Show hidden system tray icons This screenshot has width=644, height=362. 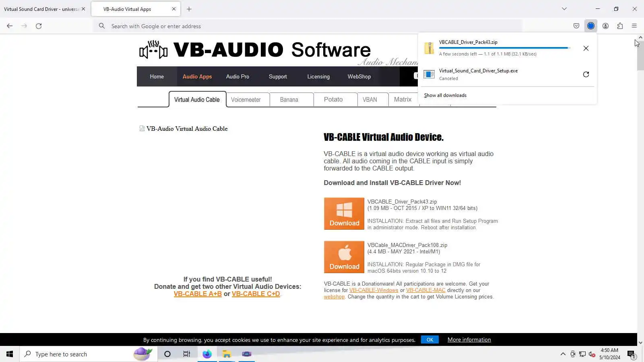(x=563, y=354)
